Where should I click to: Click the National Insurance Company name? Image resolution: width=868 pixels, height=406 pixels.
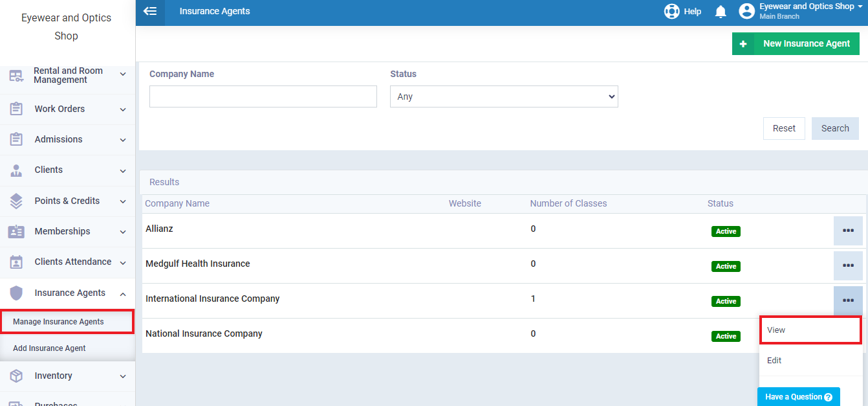[x=204, y=333]
